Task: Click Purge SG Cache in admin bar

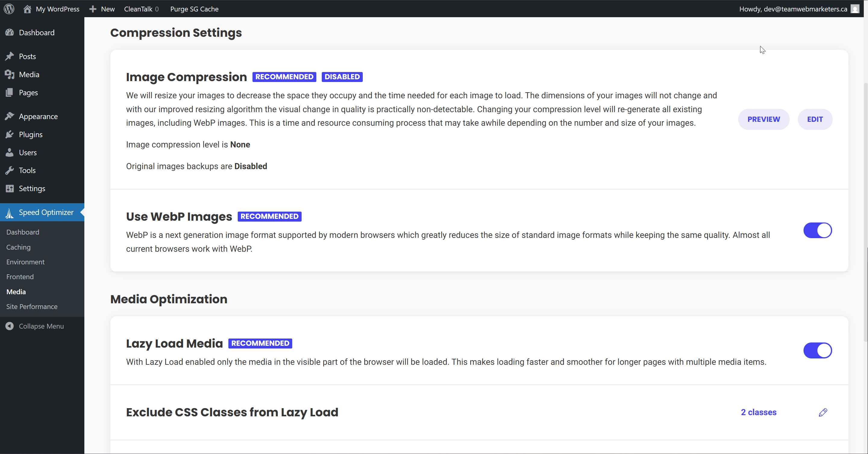Action: (x=194, y=9)
